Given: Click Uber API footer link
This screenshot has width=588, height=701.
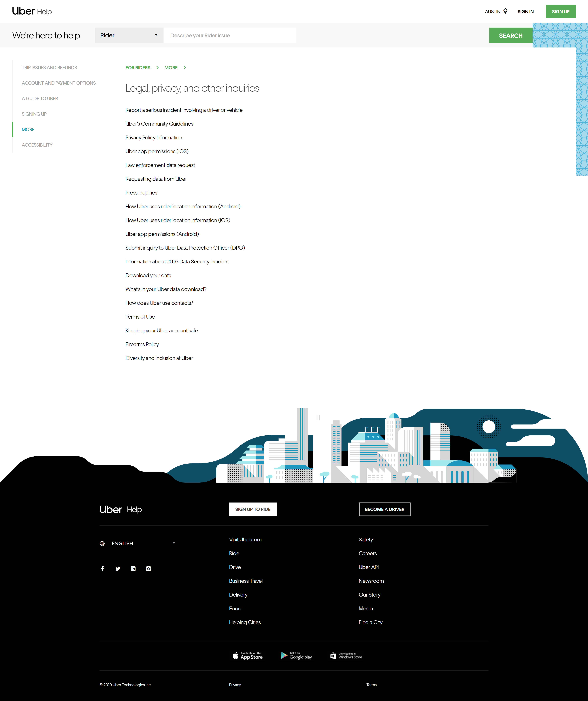Looking at the screenshot, I should pos(369,567).
